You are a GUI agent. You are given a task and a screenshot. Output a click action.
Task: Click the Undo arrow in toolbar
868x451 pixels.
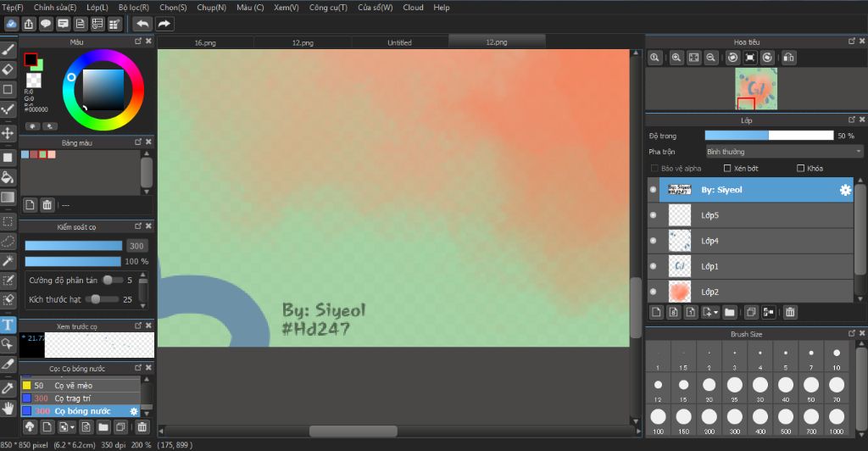(142, 24)
